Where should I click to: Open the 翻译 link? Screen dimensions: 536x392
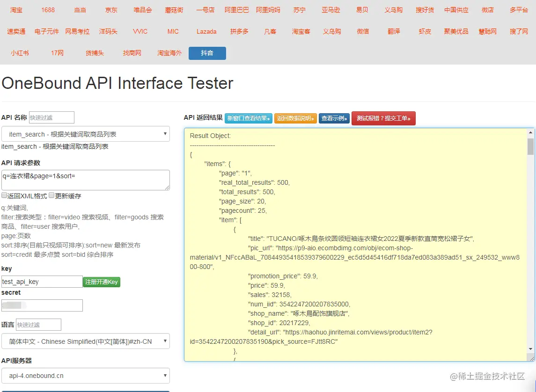(394, 31)
